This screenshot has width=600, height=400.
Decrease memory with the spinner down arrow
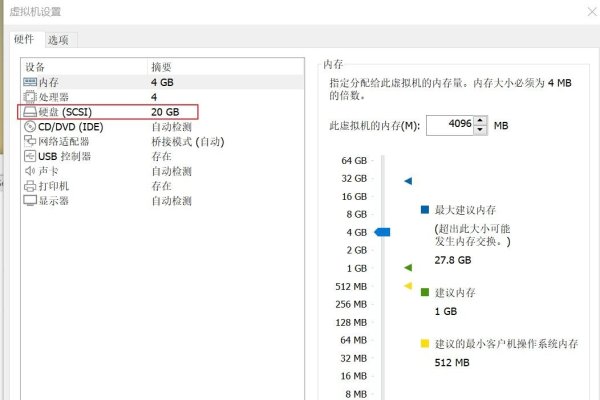(480, 130)
